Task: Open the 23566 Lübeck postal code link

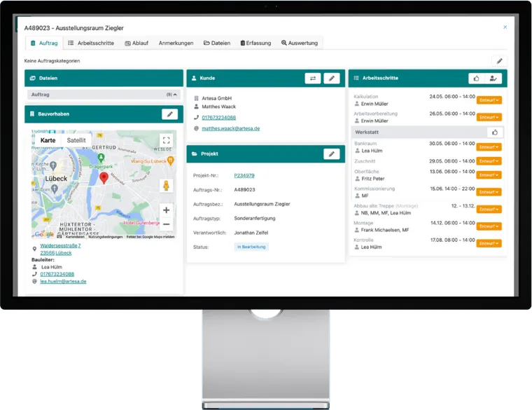Action: click(55, 253)
